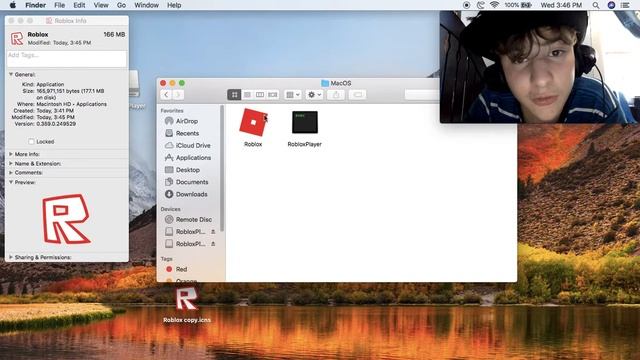The height and width of the screenshot is (360, 640).
Task: Click the Finder search field
Action: tap(422, 95)
